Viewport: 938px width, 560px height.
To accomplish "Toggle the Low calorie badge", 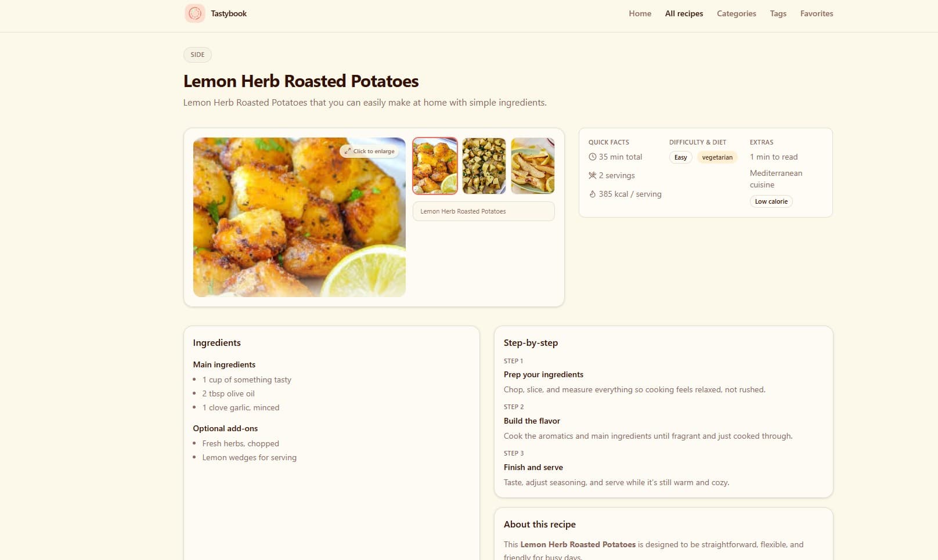I will pos(771,201).
